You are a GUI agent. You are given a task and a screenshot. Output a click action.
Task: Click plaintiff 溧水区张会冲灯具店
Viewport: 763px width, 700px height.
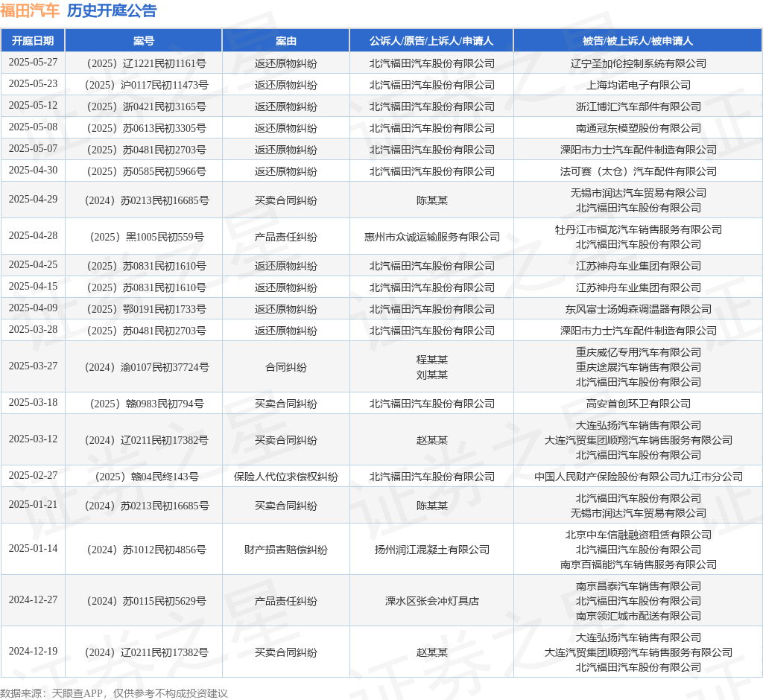431,601
